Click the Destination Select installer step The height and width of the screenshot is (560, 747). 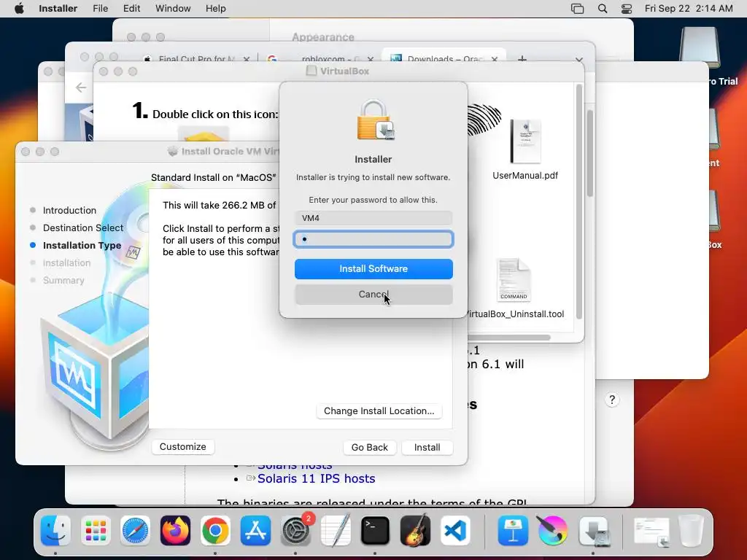(83, 228)
